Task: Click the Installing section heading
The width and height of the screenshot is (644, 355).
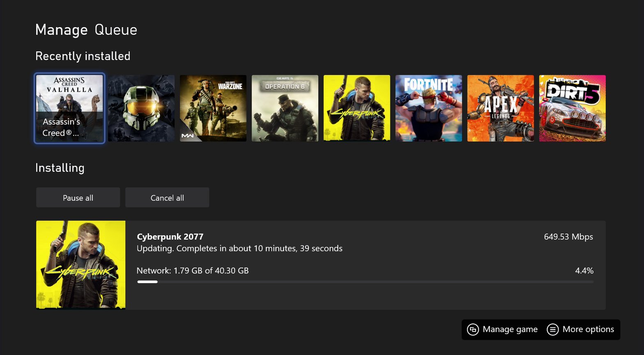Action: point(60,168)
